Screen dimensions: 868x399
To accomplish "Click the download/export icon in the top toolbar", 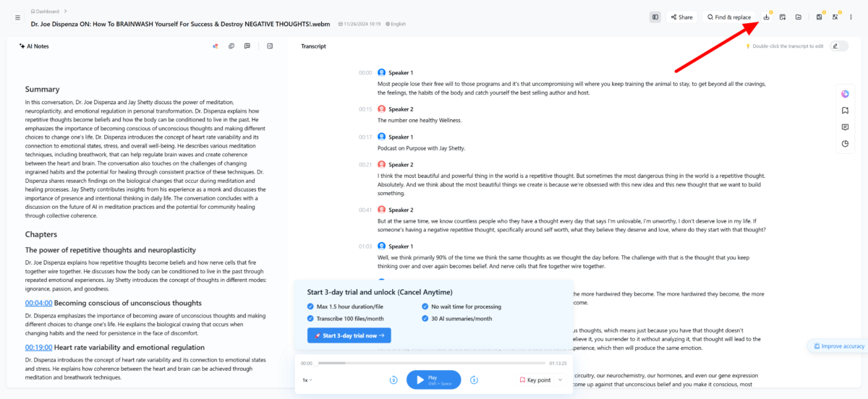I will pos(767,17).
